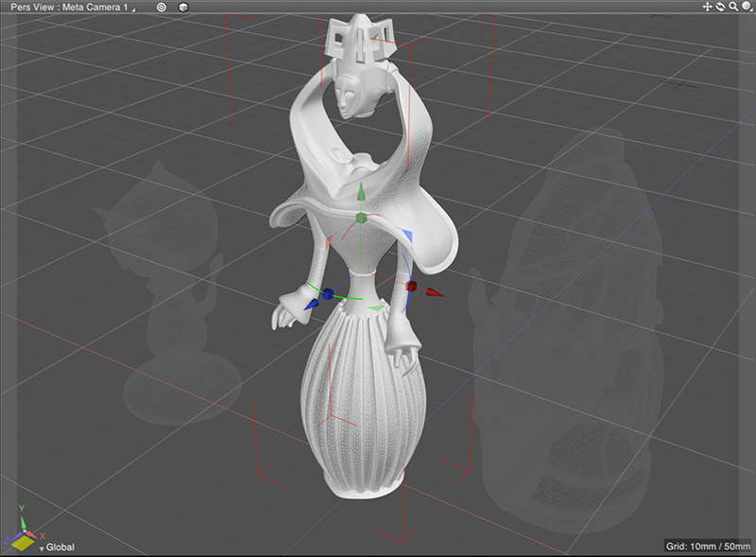The image size is (756, 557).
Task: Click the XYZ axis orientation gizmo
Action: pyautogui.click(x=23, y=530)
